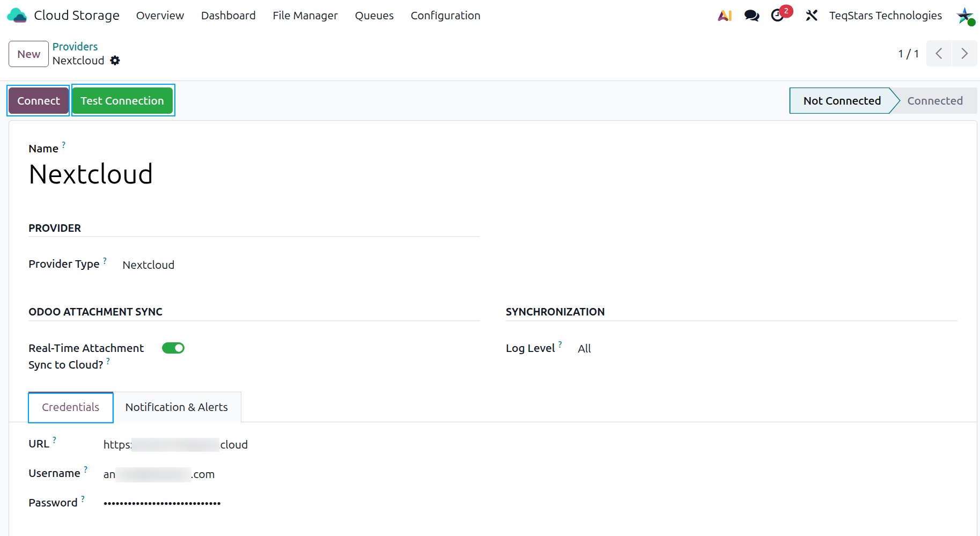This screenshot has width=980, height=536.
Task: Click help tooltip beside Password
Action: (83, 499)
